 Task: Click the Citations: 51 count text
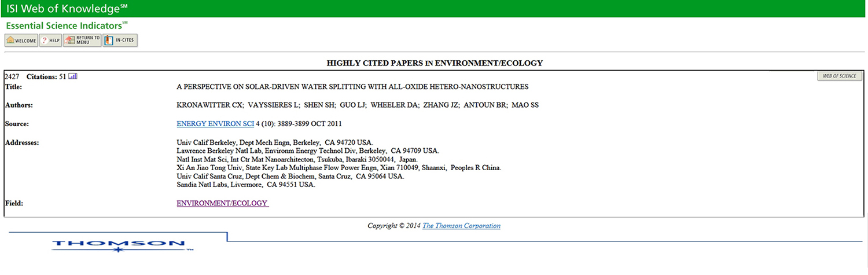coord(46,76)
